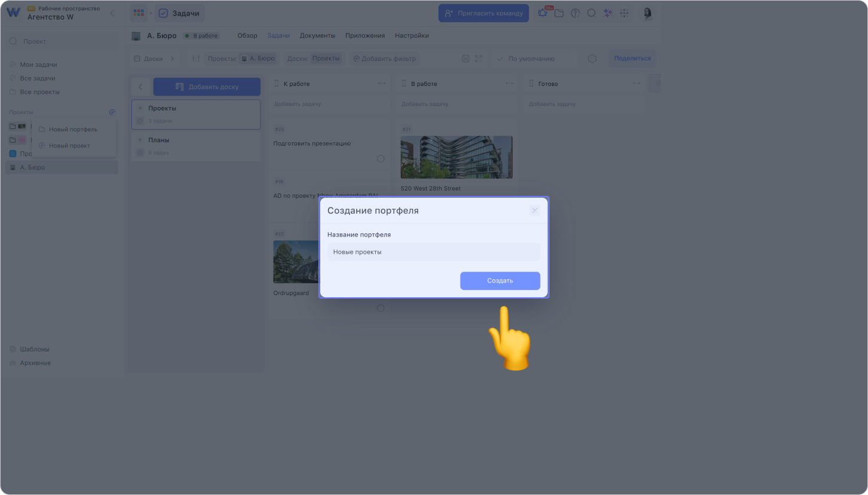868x495 pixels.
Task: Open 520 West 28th Street thumbnail
Action: 456,157
